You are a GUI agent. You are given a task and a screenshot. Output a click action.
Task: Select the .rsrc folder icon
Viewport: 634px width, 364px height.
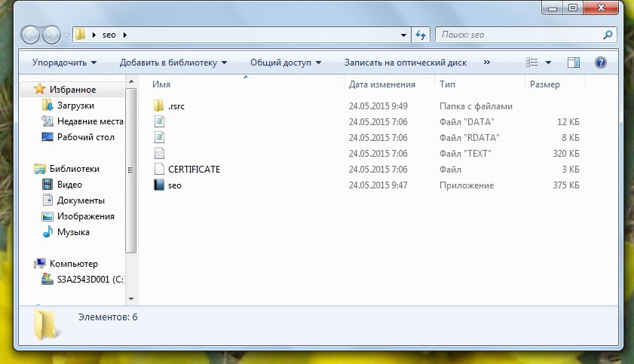[x=158, y=106]
